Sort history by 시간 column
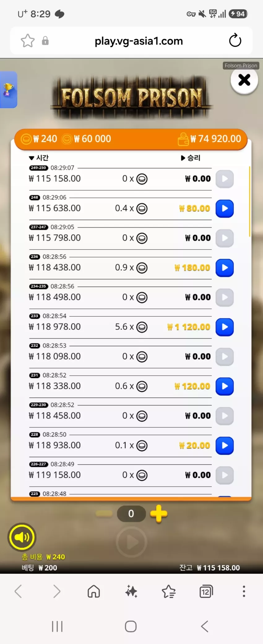263x644 pixels. (x=39, y=158)
